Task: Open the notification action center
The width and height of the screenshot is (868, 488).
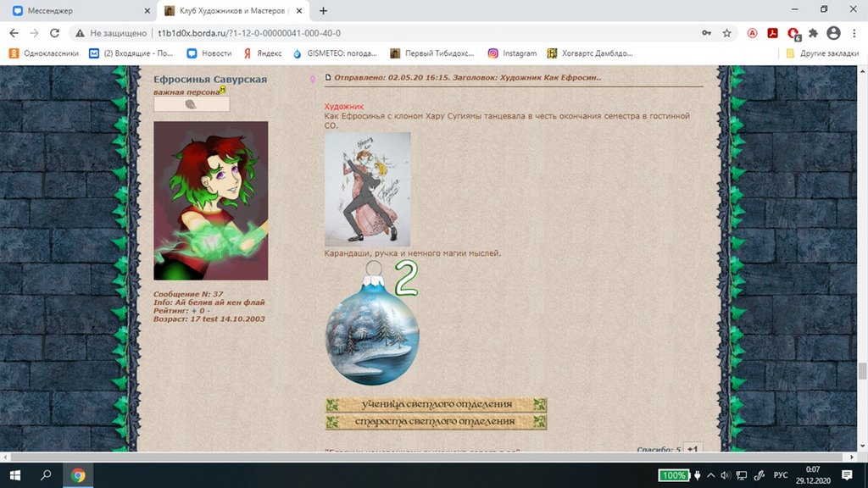Action: tap(847, 475)
